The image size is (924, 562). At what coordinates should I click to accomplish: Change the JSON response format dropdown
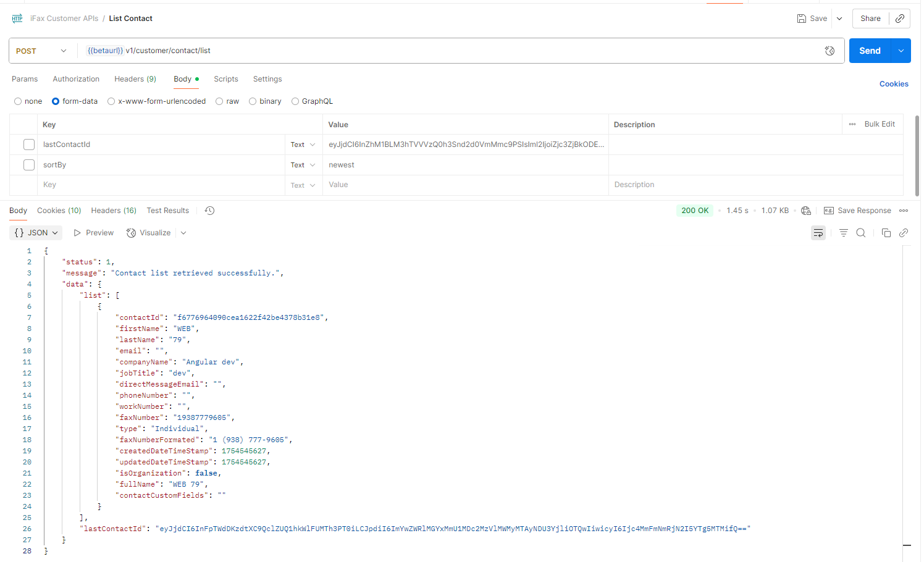coord(36,233)
